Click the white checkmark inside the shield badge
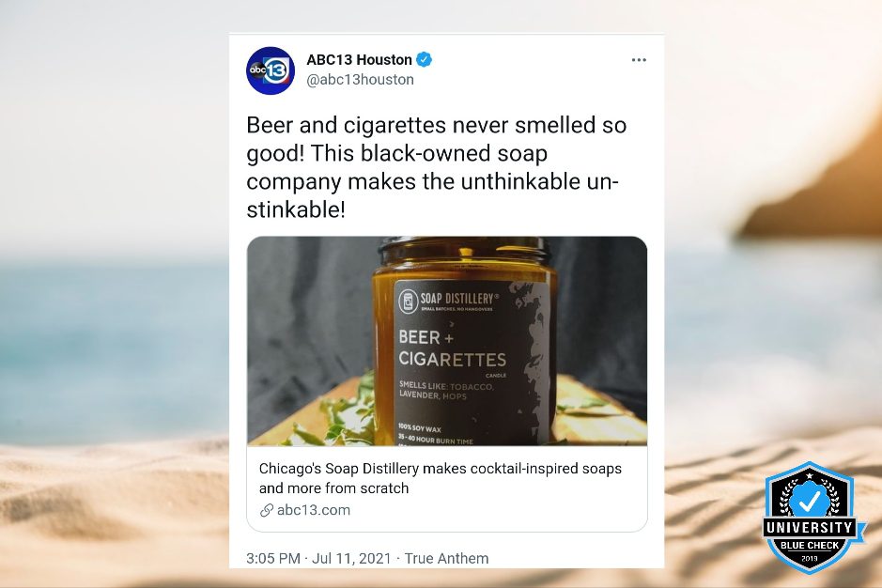Viewport: 882px width, 588px height. 810,499
